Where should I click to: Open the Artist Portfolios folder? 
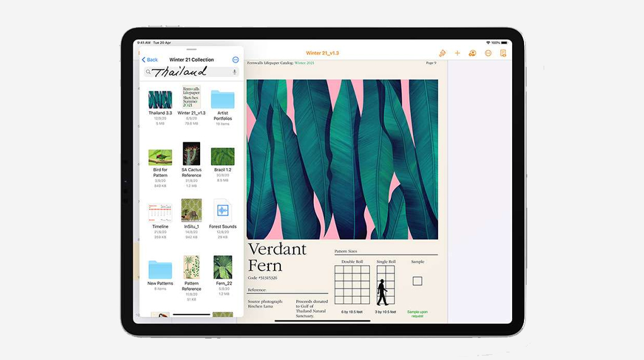[223, 99]
